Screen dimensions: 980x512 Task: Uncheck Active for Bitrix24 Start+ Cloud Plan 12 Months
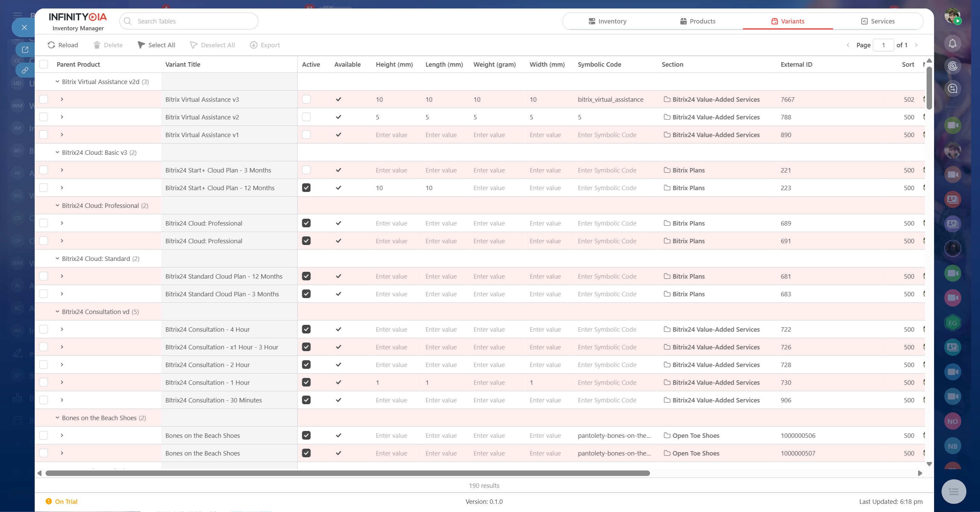tap(306, 188)
